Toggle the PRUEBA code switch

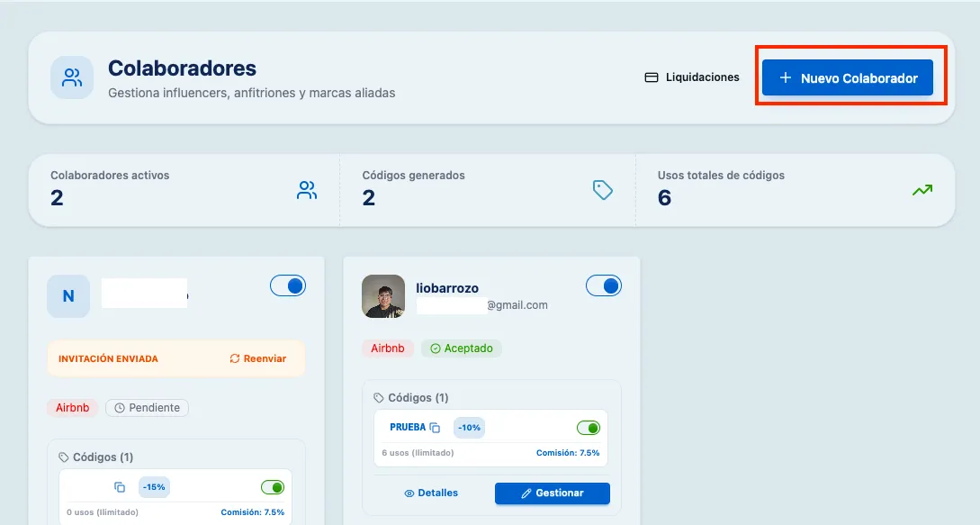[589, 428]
